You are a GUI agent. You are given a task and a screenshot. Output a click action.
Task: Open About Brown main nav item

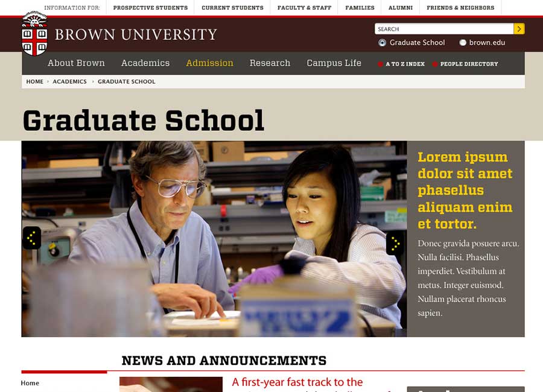(x=76, y=63)
